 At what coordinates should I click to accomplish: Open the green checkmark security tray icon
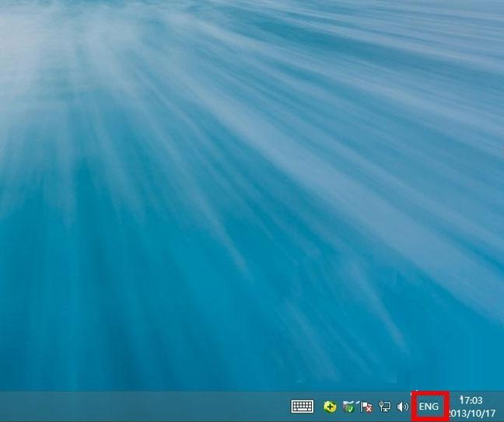tap(348, 407)
